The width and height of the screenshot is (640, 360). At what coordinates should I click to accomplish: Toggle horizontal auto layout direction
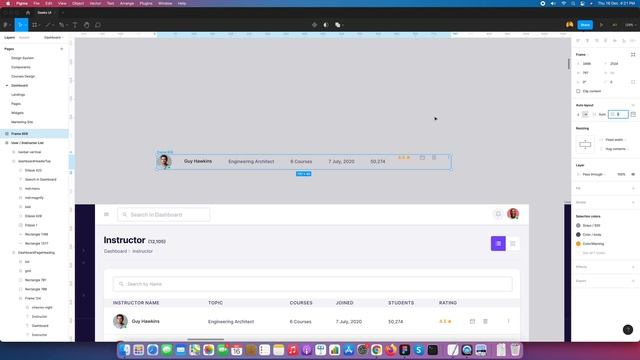(585, 115)
